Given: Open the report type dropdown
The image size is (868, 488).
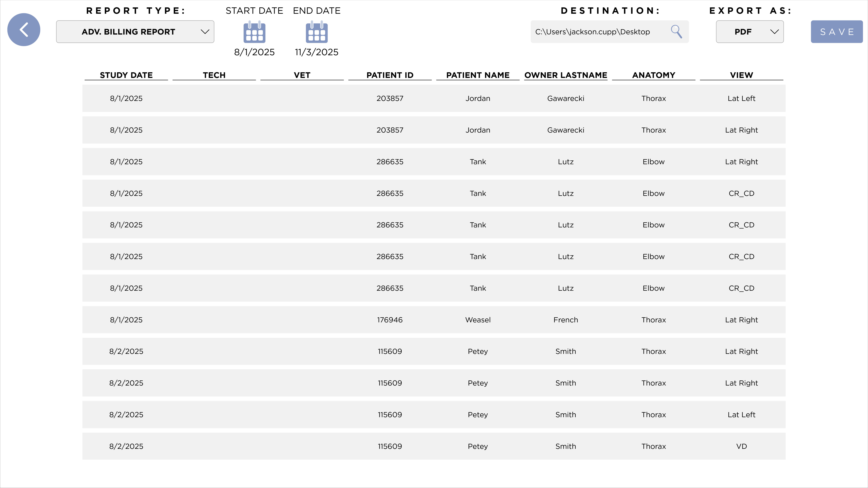Looking at the screenshot, I should click(135, 31).
